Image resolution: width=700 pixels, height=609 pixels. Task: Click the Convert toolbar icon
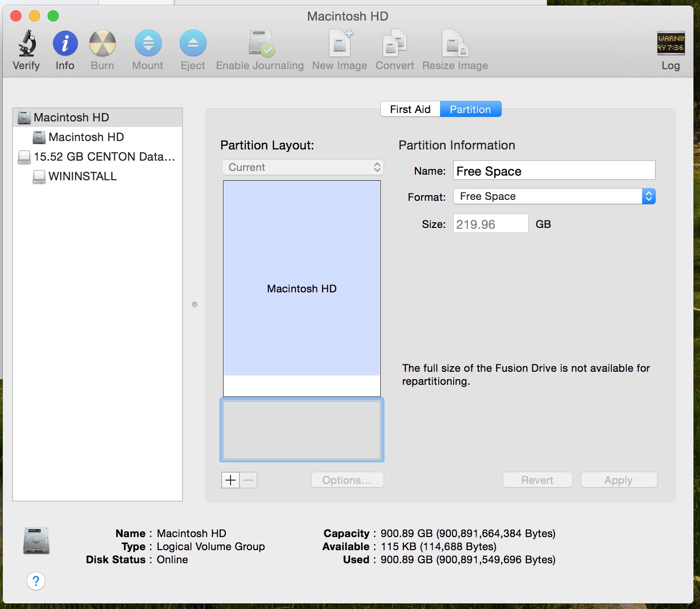(x=395, y=43)
